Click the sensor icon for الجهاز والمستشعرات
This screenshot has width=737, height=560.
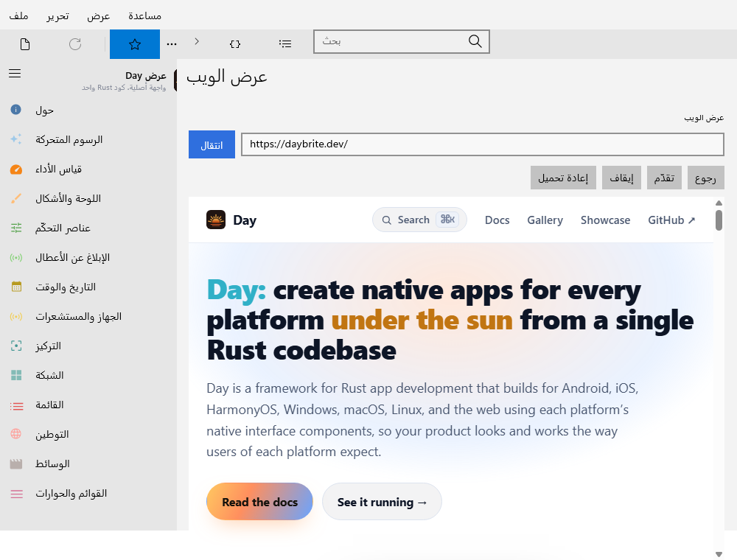16,316
